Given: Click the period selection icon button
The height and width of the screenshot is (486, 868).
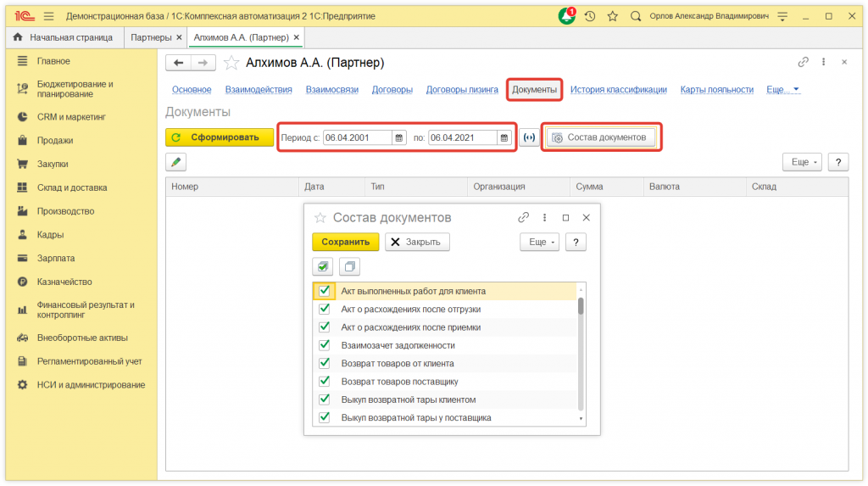Looking at the screenshot, I should coord(529,137).
